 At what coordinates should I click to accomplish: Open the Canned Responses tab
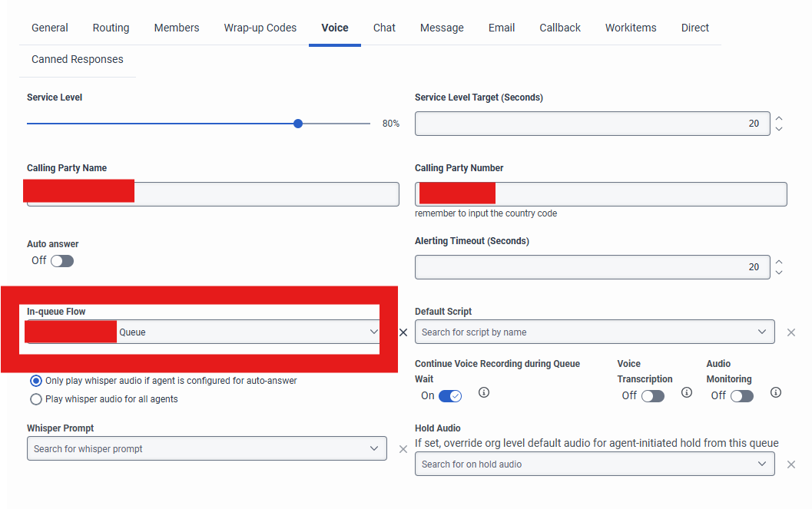(77, 59)
